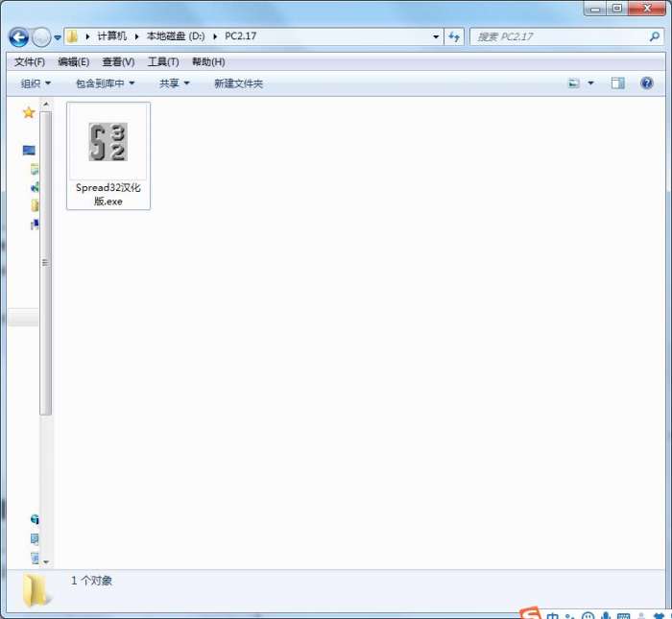Viewport: 672px width, 619px height.
Task: Open the 共享 dropdown
Action: (x=175, y=83)
